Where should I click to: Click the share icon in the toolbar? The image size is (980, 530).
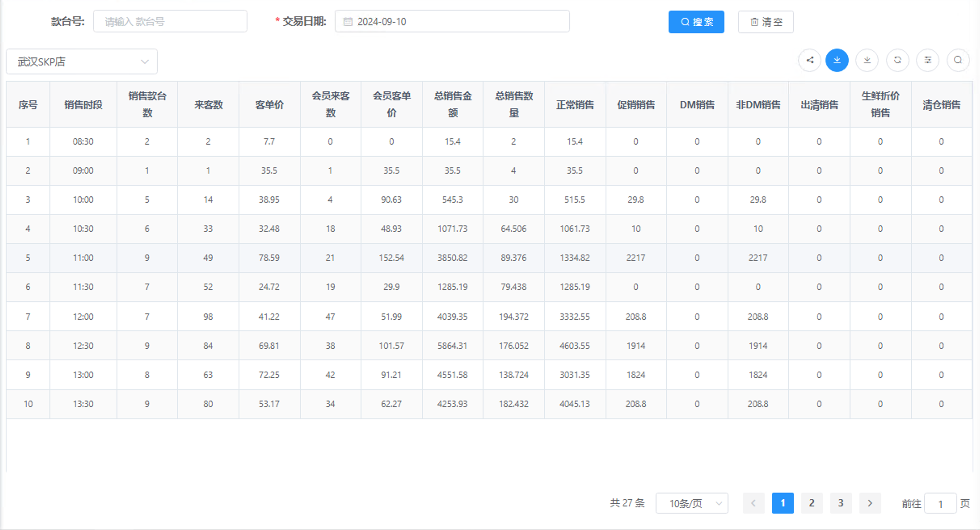pos(810,60)
